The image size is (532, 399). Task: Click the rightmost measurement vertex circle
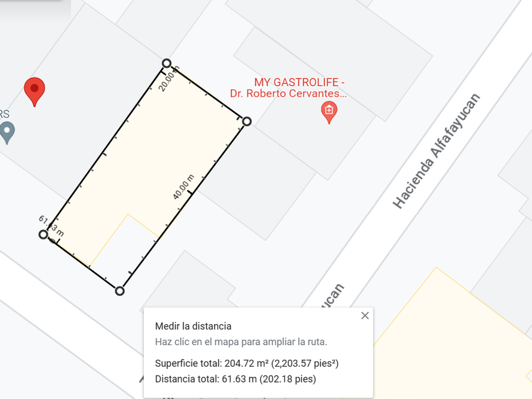[247, 121]
